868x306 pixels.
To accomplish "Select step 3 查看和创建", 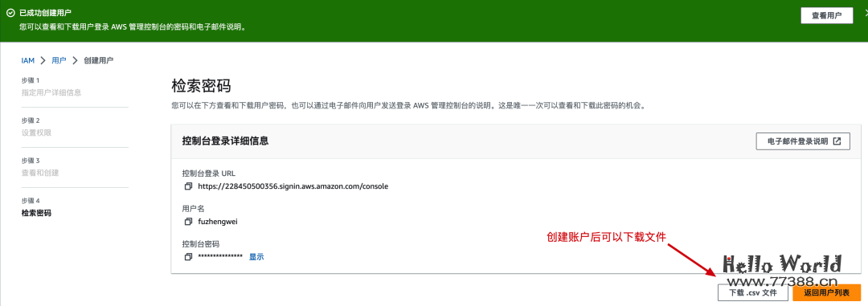I will click(40, 173).
